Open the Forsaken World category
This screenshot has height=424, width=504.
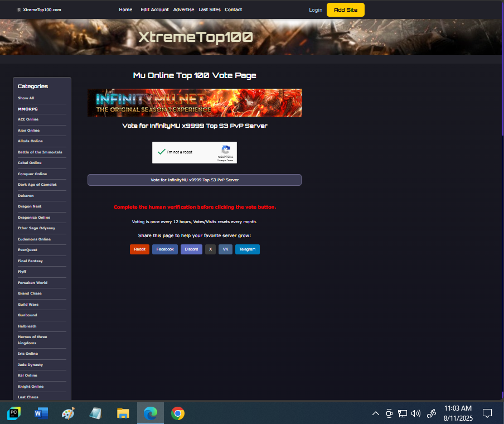(32, 283)
